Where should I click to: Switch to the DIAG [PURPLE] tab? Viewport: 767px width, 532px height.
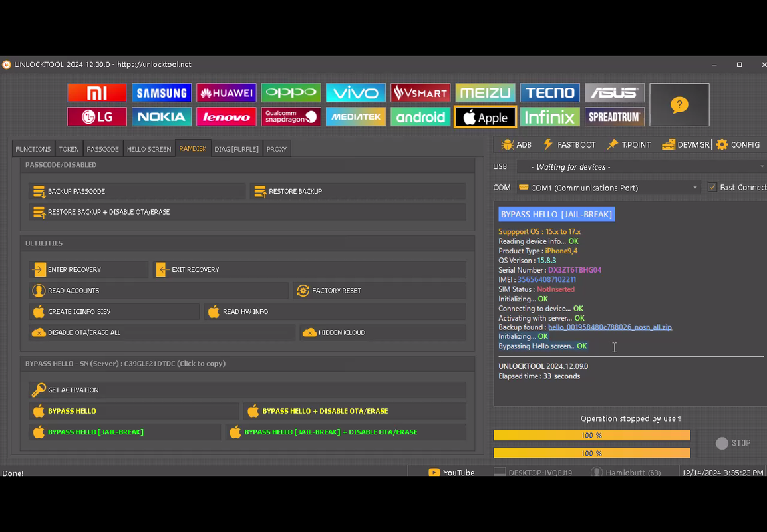(x=236, y=149)
